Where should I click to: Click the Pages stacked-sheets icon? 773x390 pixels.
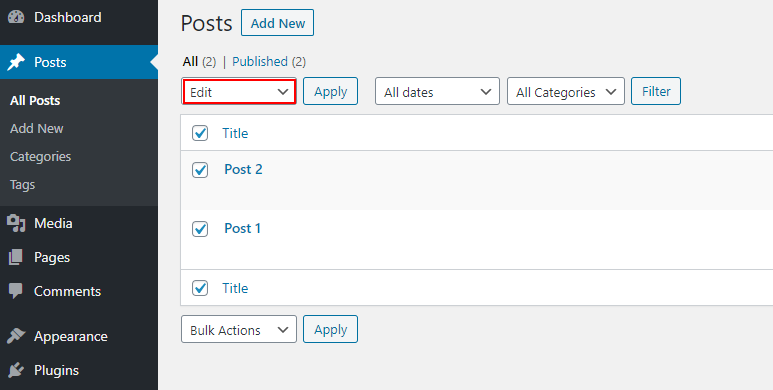click(x=16, y=257)
